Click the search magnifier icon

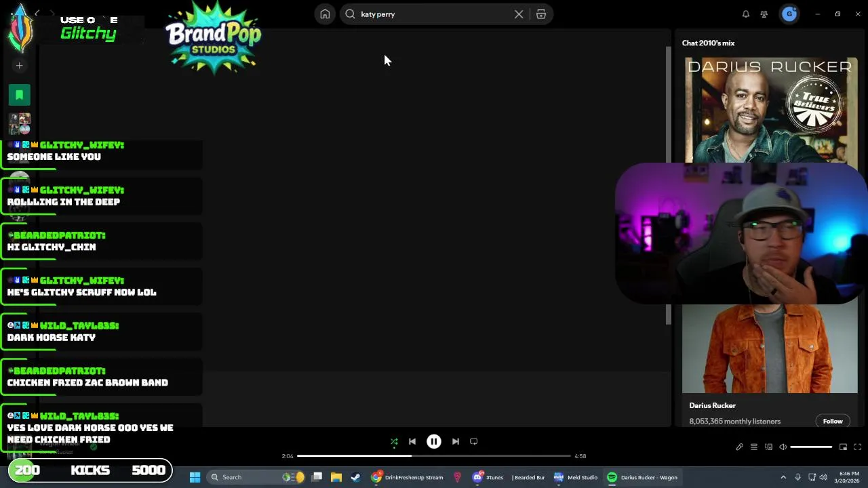(350, 14)
